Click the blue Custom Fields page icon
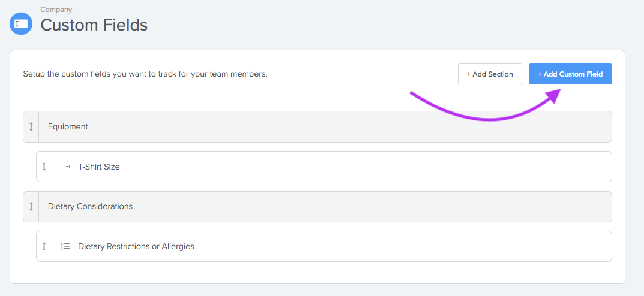This screenshot has height=296, width=644. coord(21,23)
